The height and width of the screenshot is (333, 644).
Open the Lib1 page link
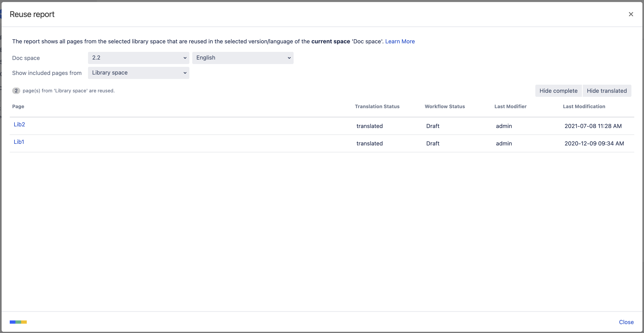tap(19, 142)
